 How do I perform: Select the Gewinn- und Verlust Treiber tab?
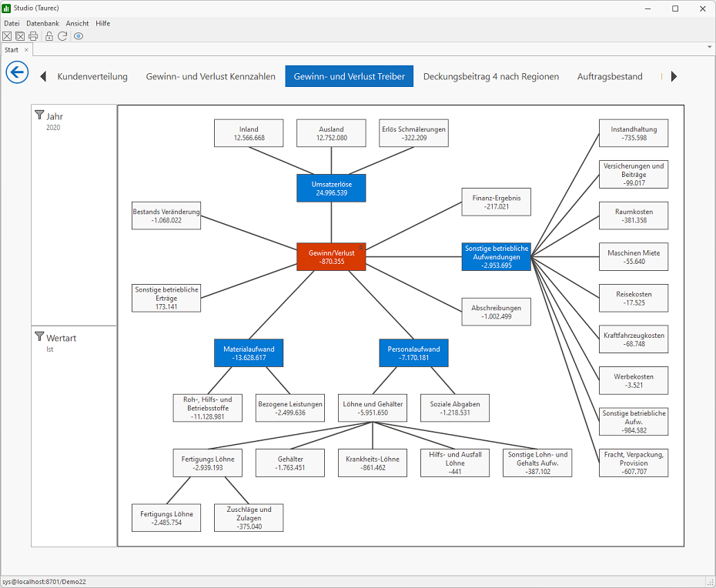point(350,76)
